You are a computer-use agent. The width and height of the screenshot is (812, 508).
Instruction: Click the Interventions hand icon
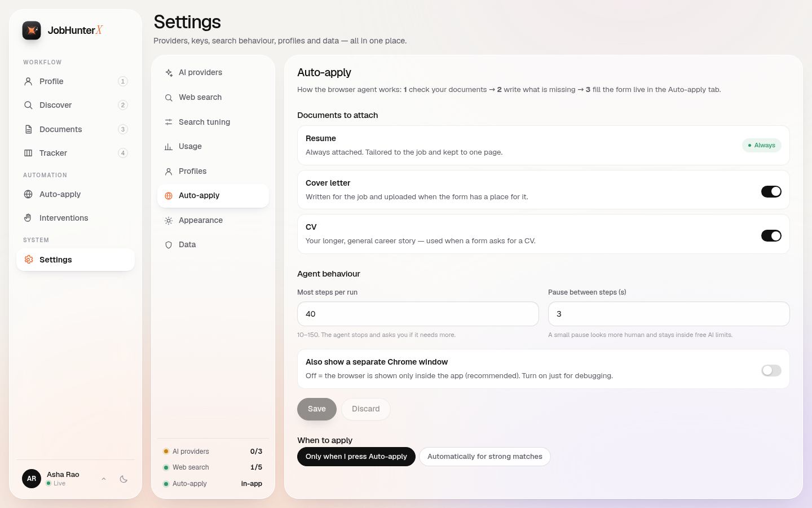coord(28,218)
